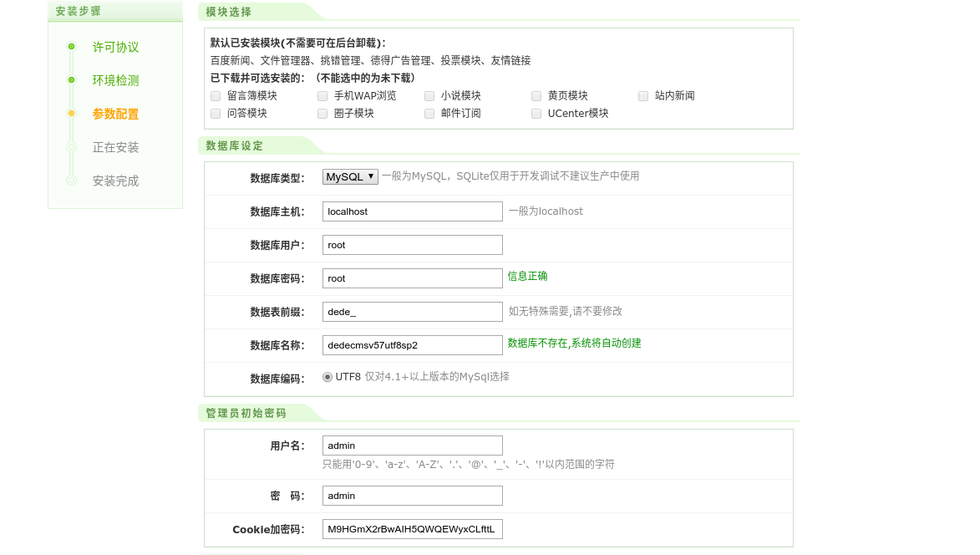This screenshot has height=555, width=980.
Task: Click the 如无特殊需要,请不要修改 hint
Action: (565, 311)
